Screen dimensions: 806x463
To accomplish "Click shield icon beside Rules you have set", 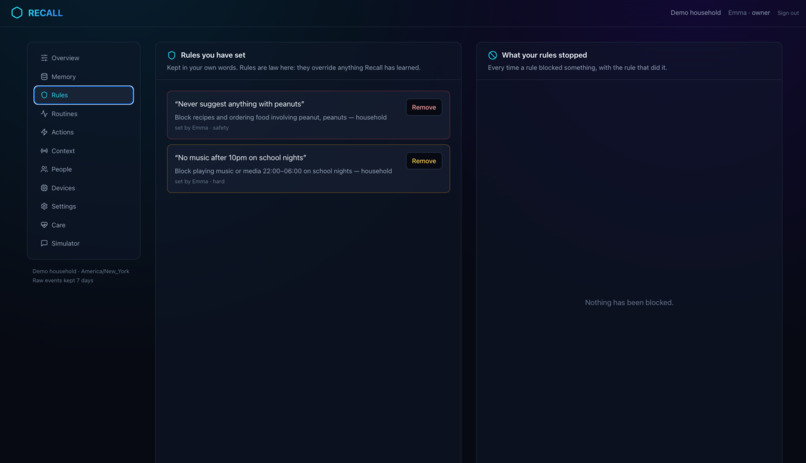I will tap(172, 55).
